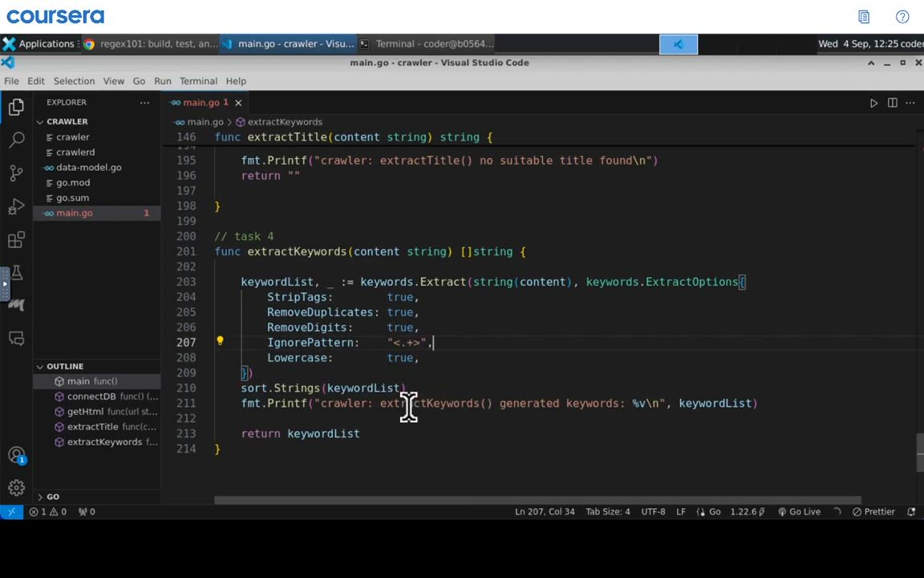Image resolution: width=924 pixels, height=578 pixels.
Task: Select data-model.go in the explorer
Action: tap(88, 167)
